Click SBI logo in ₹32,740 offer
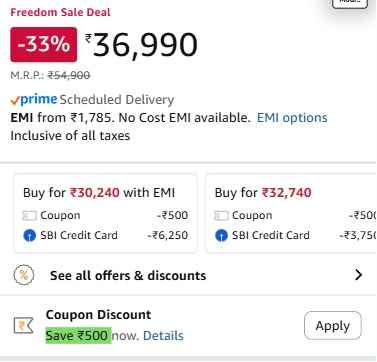Viewport: 377px width, 362px height. pos(221,236)
